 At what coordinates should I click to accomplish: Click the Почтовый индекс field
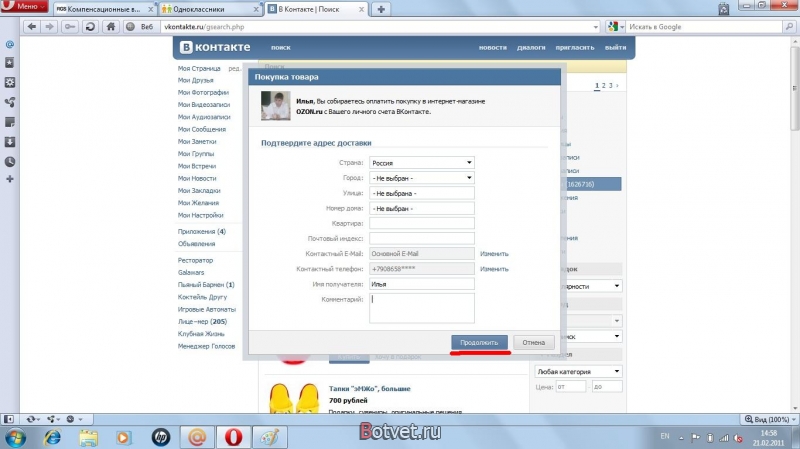click(x=421, y=238)
